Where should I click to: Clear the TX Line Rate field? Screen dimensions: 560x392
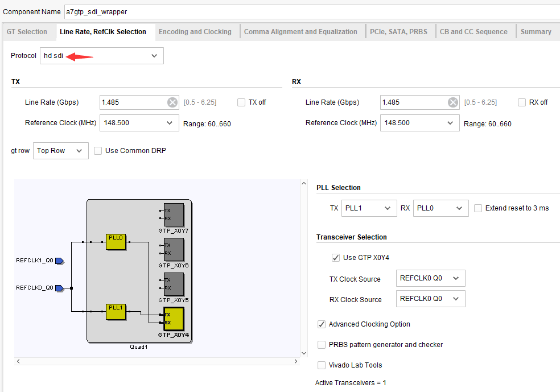[x=172, y=102]
